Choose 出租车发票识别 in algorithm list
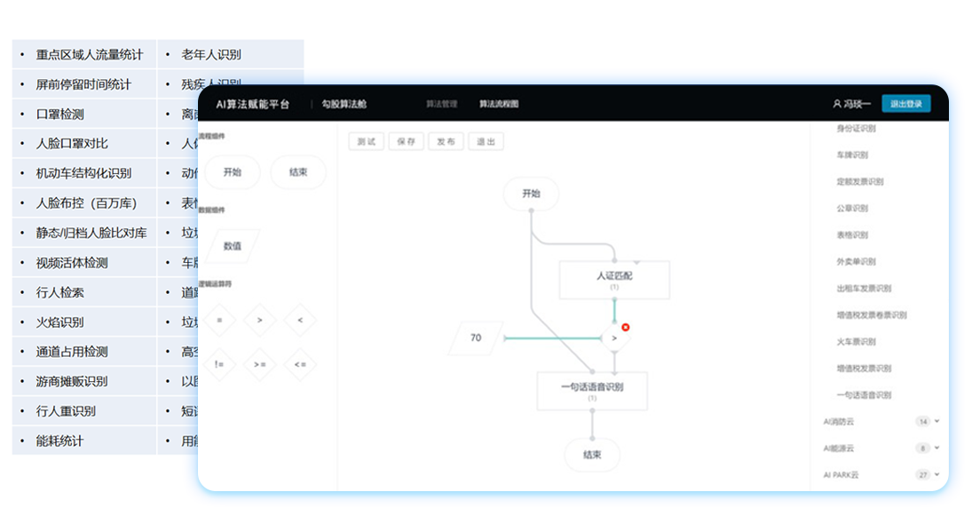Image resolution: width=980 pixels, height=532 pixels. tap(864, 289)
